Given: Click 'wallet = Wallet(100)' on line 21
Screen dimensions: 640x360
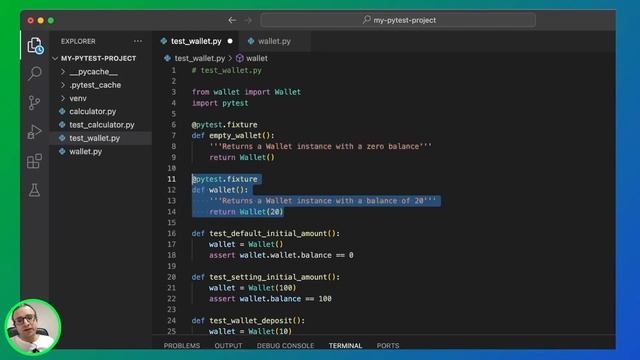Looking at the screenshot, I should (253, 288).
